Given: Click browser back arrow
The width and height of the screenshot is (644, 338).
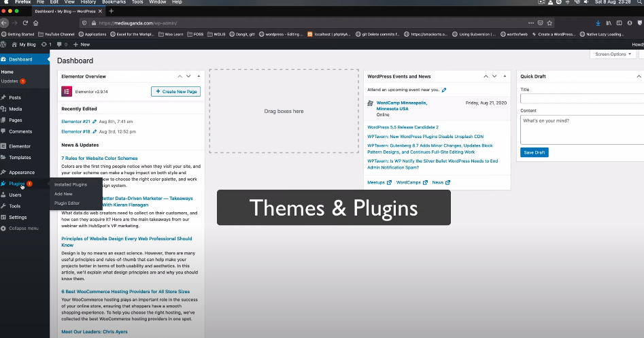Looking at the screenshot, I should (4, 23).
